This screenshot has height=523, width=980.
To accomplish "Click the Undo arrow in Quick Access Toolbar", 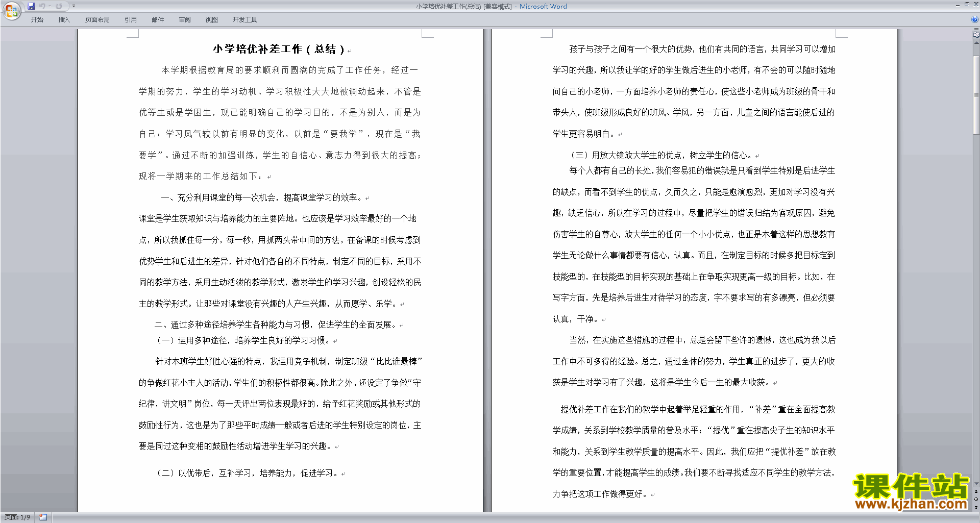I will [42, 6].
